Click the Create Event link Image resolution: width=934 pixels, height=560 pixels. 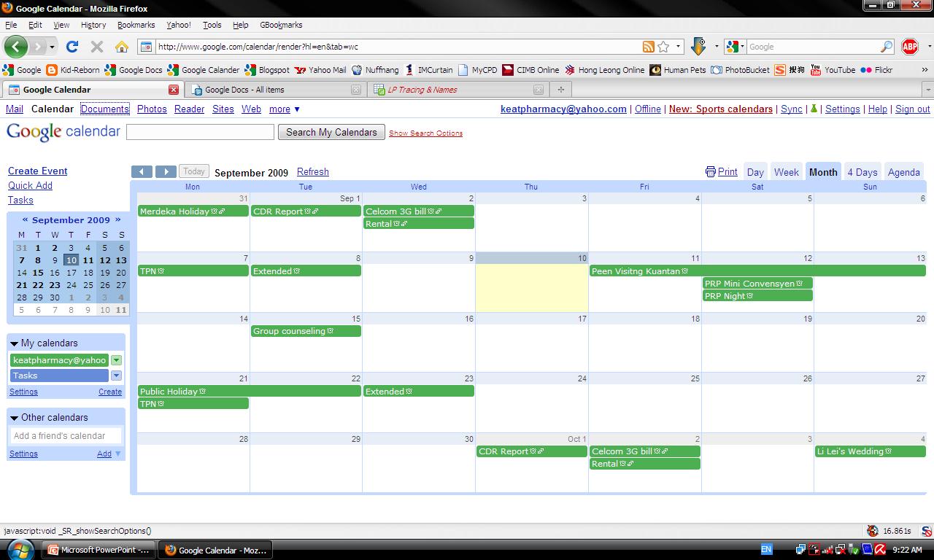[38, 171]
